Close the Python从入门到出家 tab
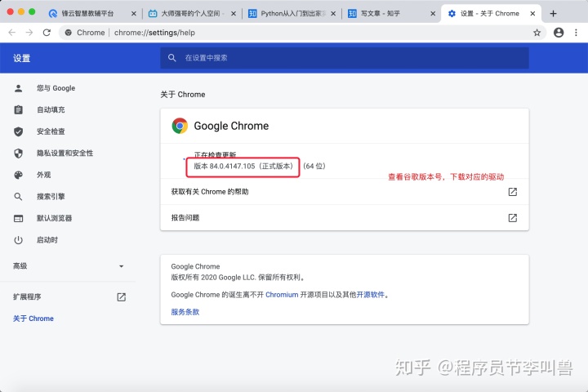Image resolution: width=588 pixels, height=392 pixels. (333, 14)
